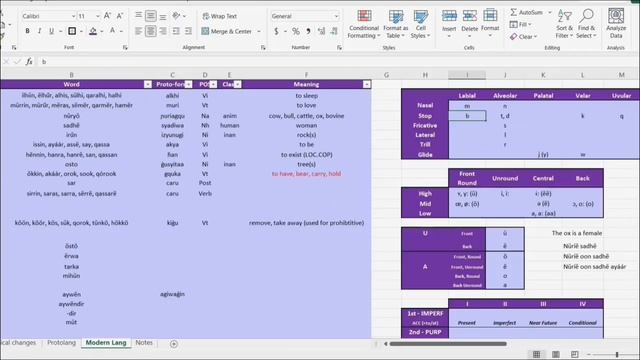Toggle Underline formatting
Screen dimensions: 640x360
(51, 31)
